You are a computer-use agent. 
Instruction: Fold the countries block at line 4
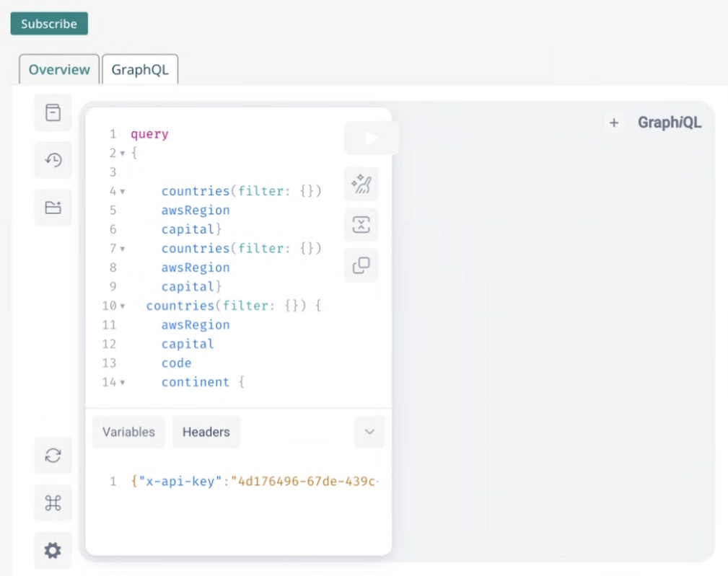coord(123,192)
